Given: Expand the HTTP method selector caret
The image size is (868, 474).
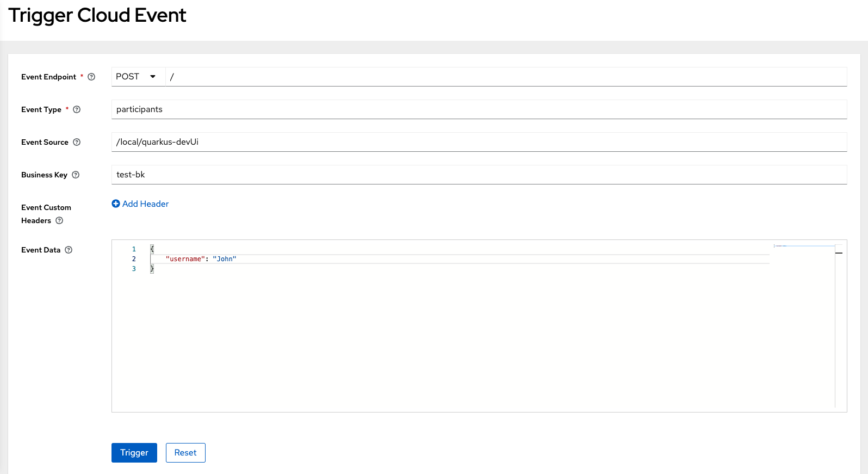Looking at the screenshot, I should click(x=152, y=76).
